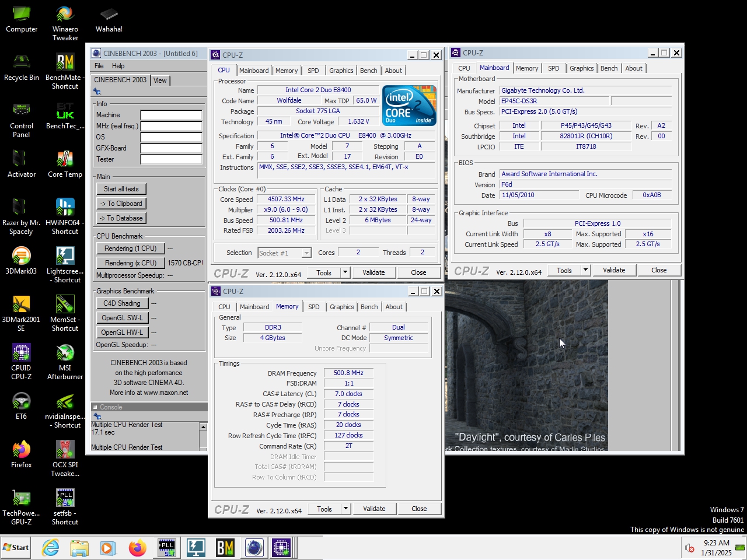Open the Control Panel desktop icon
Screen dimensions: 747x560
click(x=22, y=120)
